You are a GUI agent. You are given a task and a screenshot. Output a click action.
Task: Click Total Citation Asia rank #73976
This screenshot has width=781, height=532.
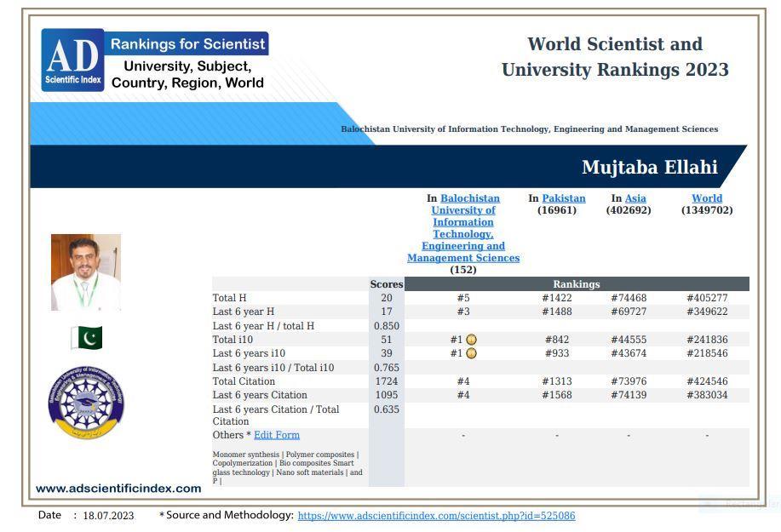click(x=629, y=381)
